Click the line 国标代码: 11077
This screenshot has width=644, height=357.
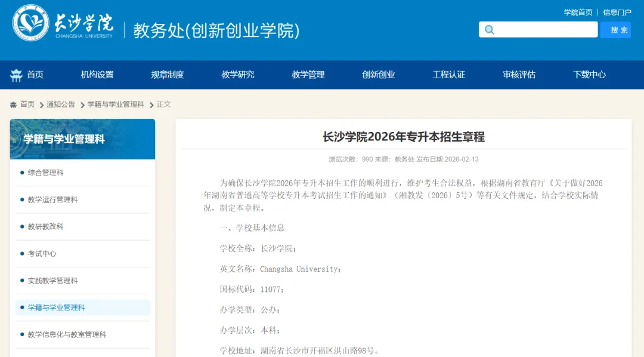coord(252,290)
